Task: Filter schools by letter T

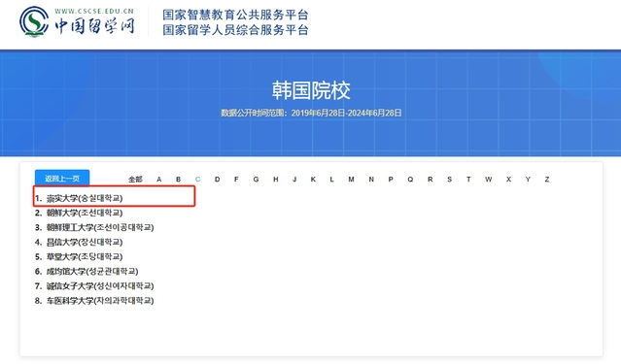Action: [x=468, y=180]
